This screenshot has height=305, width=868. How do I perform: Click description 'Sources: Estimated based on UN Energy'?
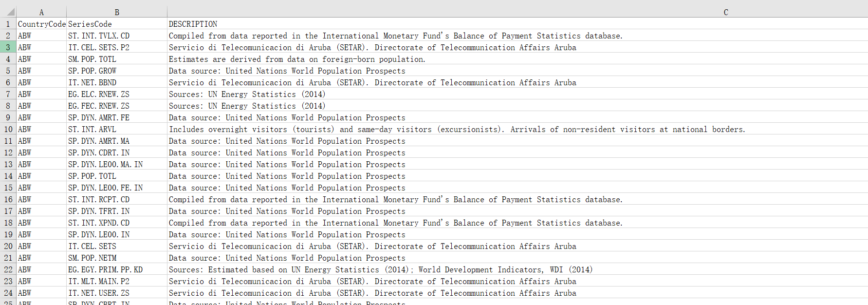pyautogui.click(x=380, y=269)
